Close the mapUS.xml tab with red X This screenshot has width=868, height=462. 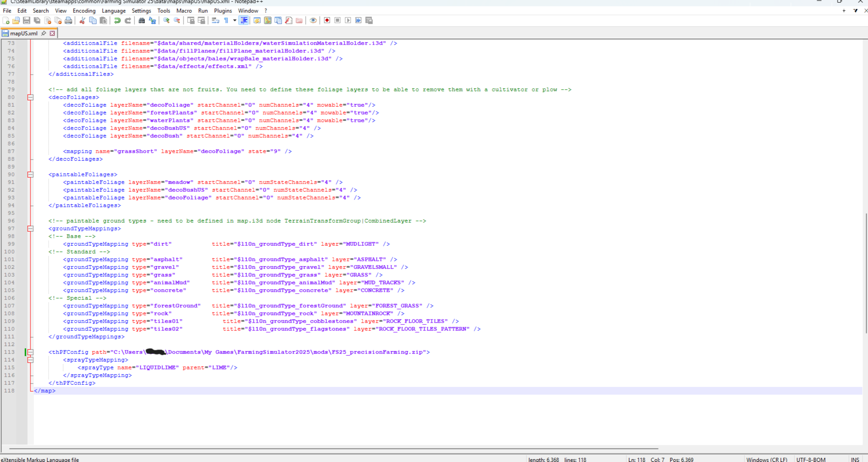click(52, 33)
